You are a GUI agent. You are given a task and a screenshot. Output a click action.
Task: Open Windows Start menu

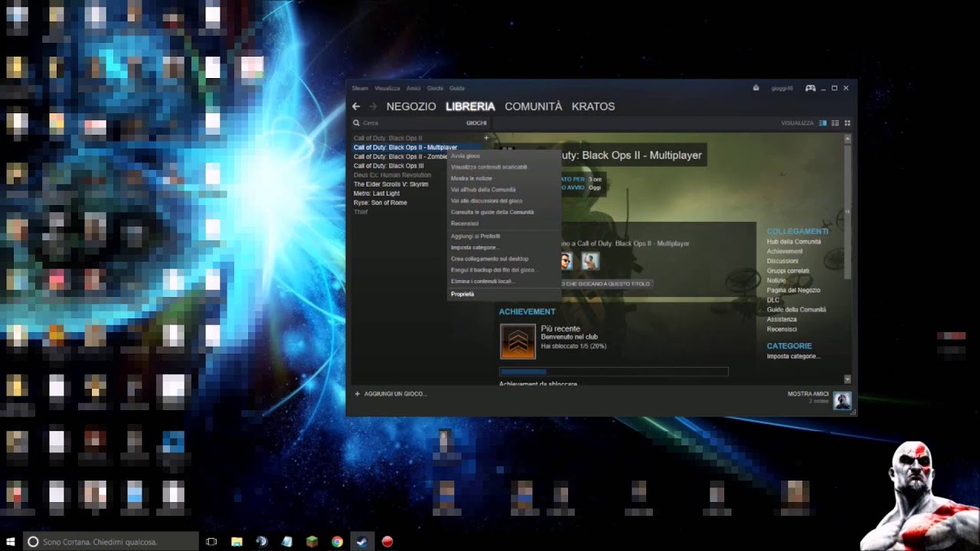point(11,541)
